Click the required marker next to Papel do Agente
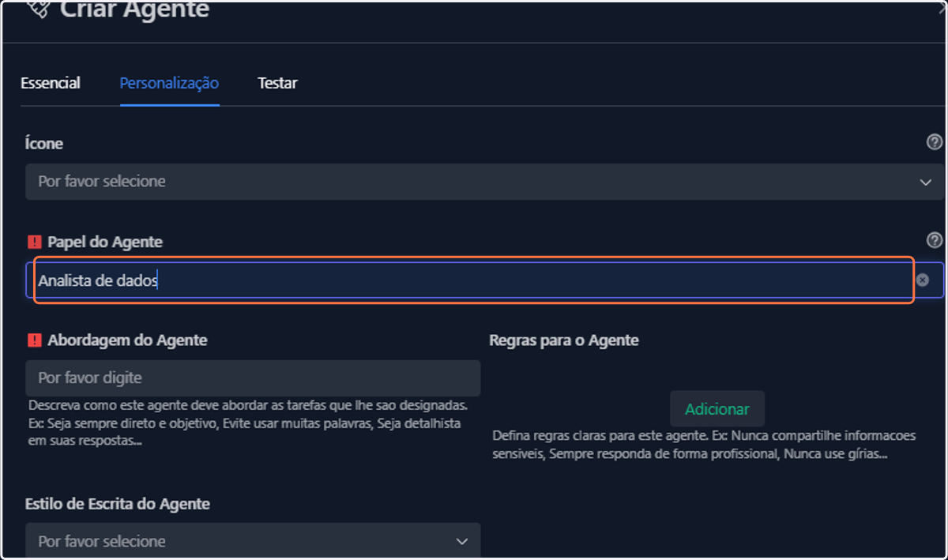Viewport: 948px width, 560px height. point(34,242)
